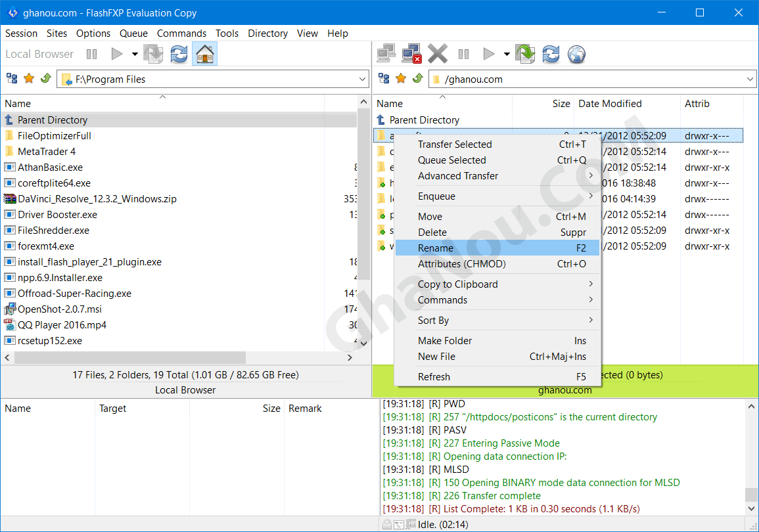
Task: Go up a folder in remote pane
Action: point(418,78)
